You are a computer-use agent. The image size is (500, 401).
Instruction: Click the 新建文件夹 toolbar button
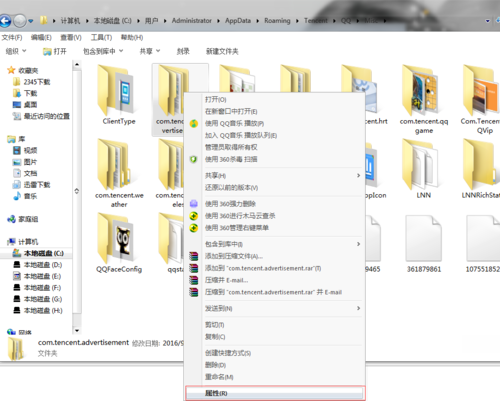pyautogui.click(x=222, y=51)
